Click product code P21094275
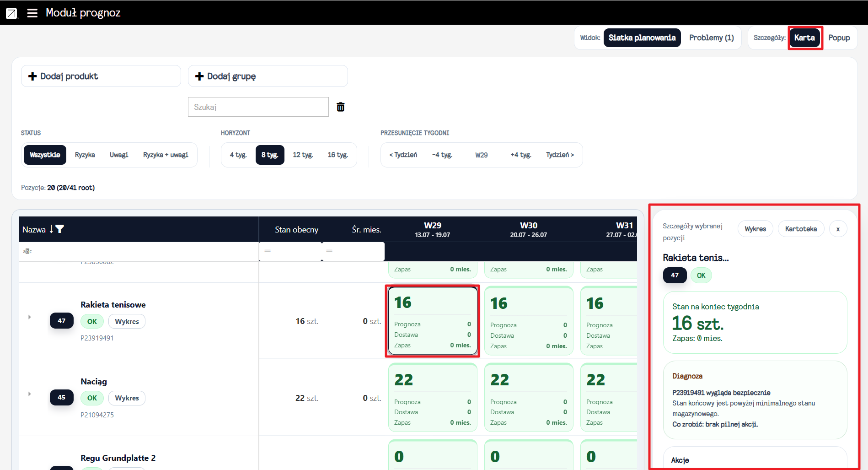Viewport: 868px width, 470px height. tap(97, 415)
